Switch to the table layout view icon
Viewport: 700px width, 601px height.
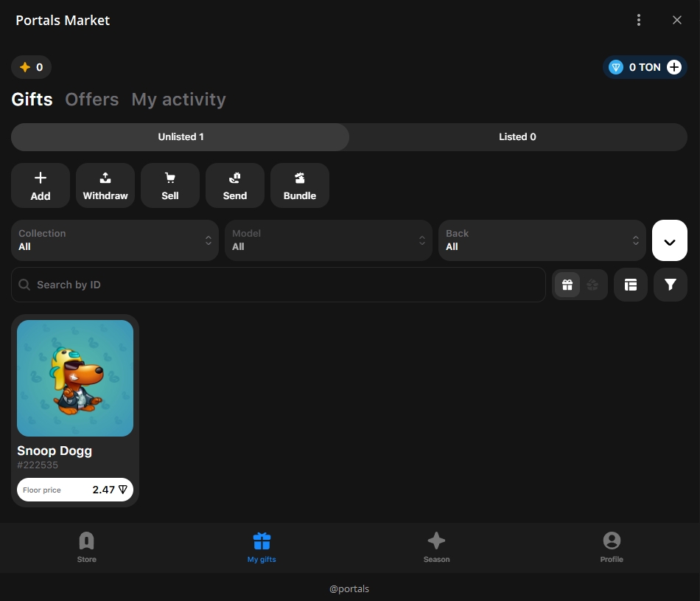point(631,285)
